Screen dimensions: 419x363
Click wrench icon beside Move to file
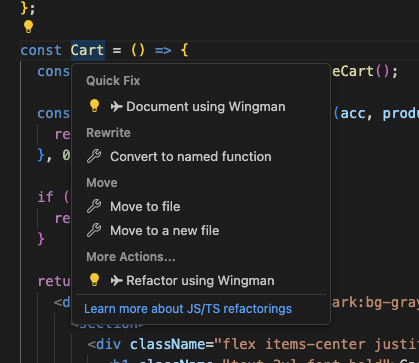[94, 206]
